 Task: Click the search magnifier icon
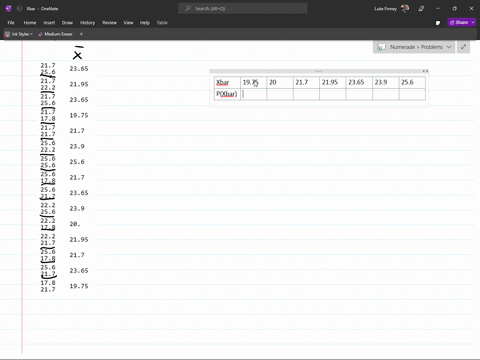point(188,8)
